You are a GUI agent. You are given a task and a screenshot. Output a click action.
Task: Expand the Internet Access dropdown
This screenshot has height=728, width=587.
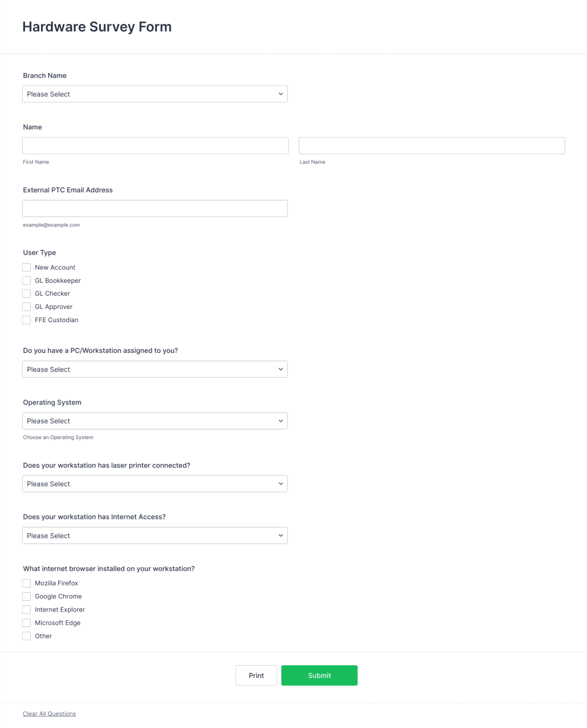(x=155, y=535)
